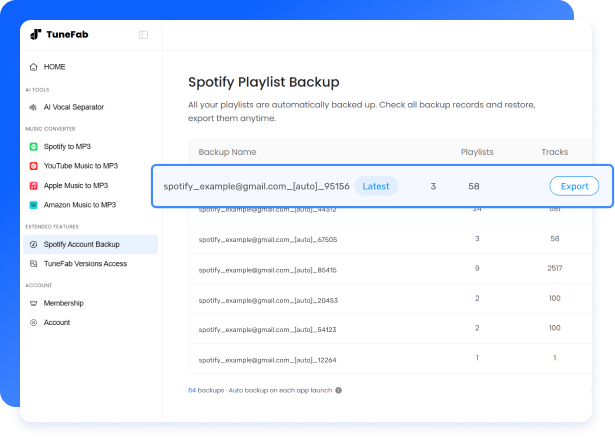615x438 pixels.
Task: Click the 2517 tracks value
Action: click(x=555, y=268)
